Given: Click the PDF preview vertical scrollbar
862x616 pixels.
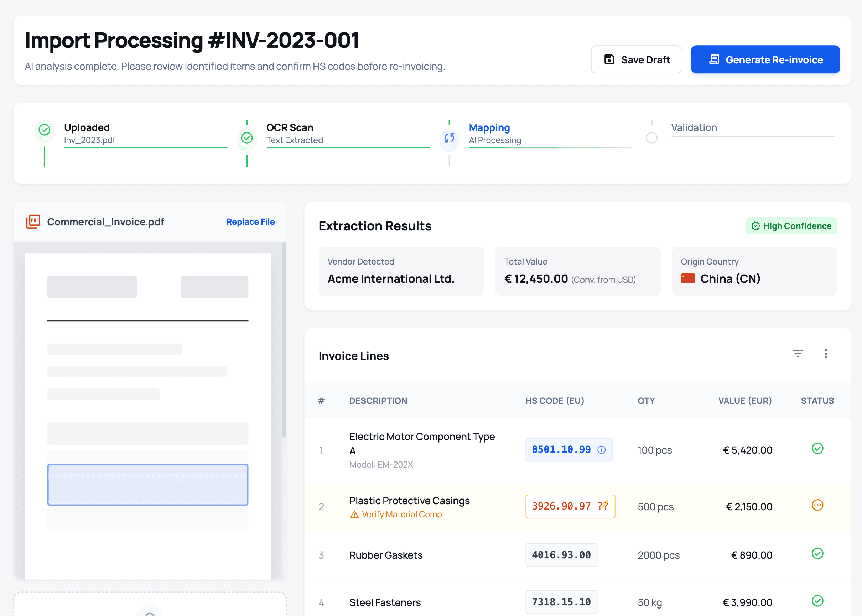Looking at the screenshot, I should 284,339.
